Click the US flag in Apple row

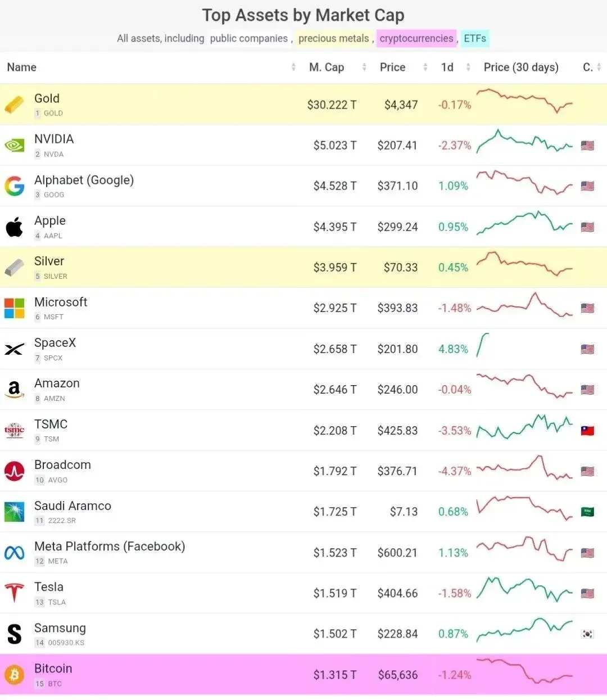pyautogui.click(x=587, y=227)
